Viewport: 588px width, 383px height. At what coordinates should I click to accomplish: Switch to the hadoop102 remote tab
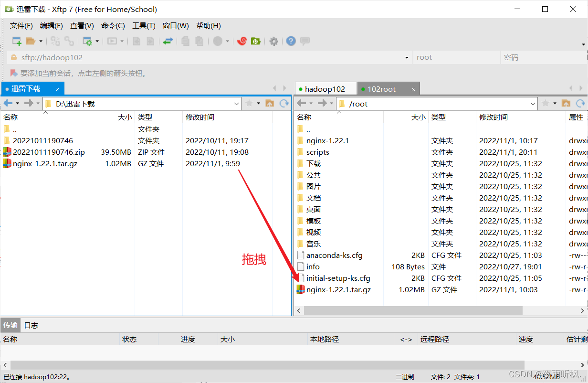pyautogui.click(x=325, y=89)
